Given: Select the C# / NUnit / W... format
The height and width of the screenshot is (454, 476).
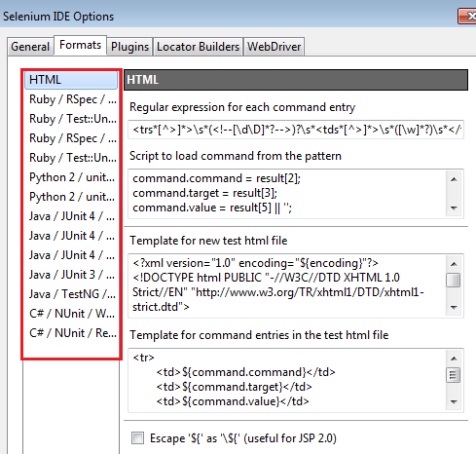Looking at the screenshot, I should 72,314.
